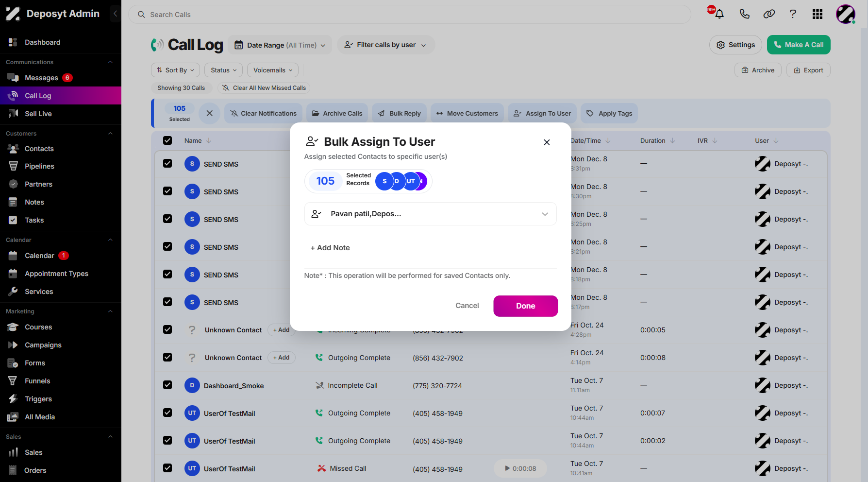Sort by User column arrow
The image size is (868, 482).
point(776,141)
